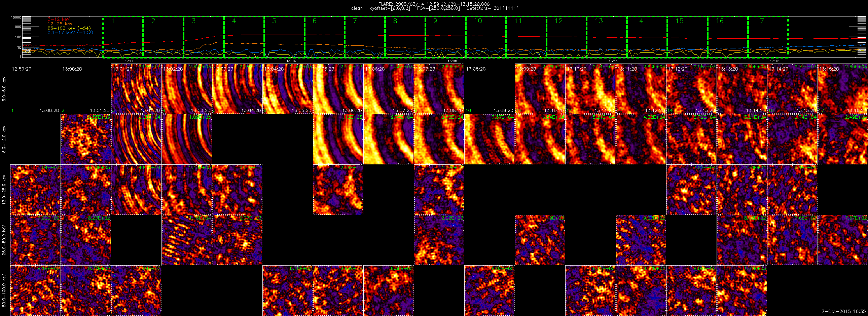This screenshot has height=316, width=868.
Task: Select time interval 5 box in the light curve
Action: point(284,37)
